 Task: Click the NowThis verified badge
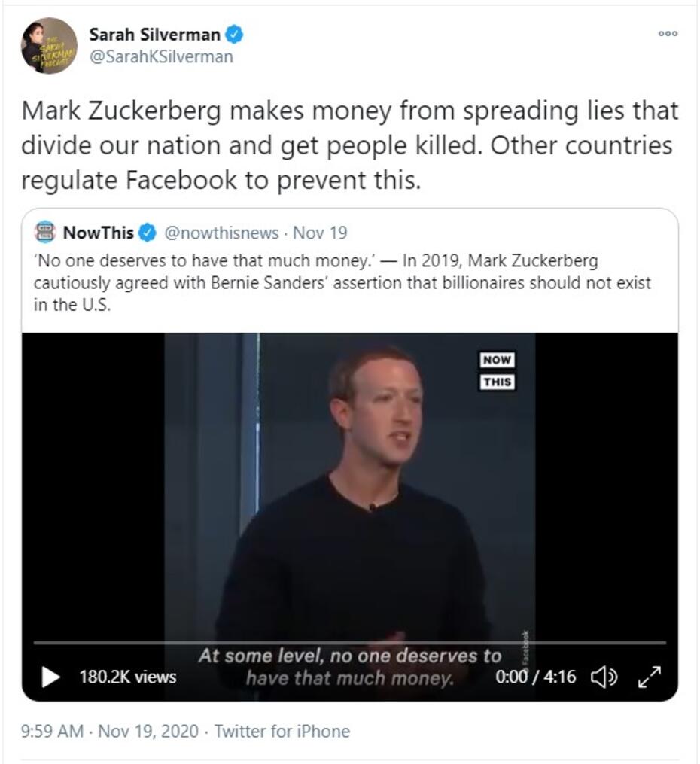pyautogui.click(x=147, y=233)
